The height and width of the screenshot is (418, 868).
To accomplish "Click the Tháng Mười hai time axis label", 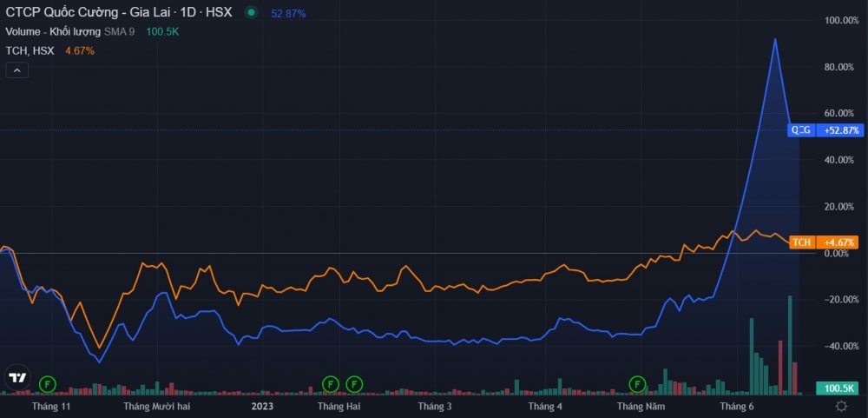I will pyautogui.click(x=156, y=407).
